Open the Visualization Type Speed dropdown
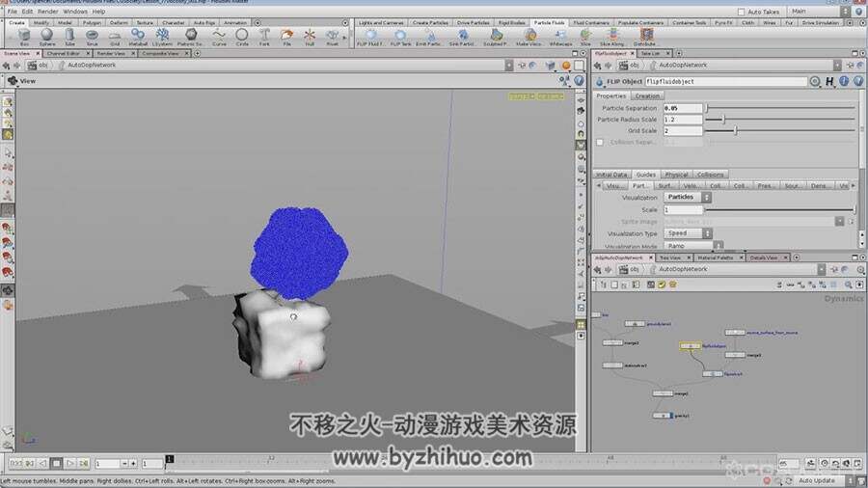Viewport: 868px width, 488px height. click(688, 233)
